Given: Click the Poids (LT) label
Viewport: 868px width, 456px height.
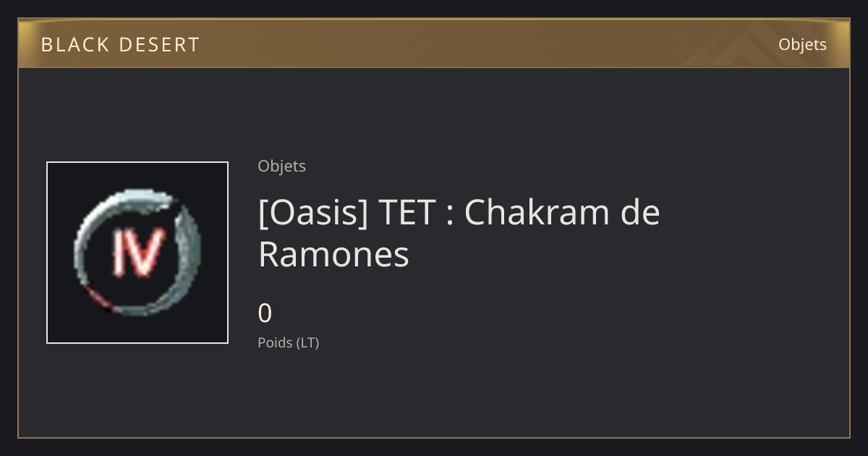Looking at the screenshot, I should tap(288, 343).
